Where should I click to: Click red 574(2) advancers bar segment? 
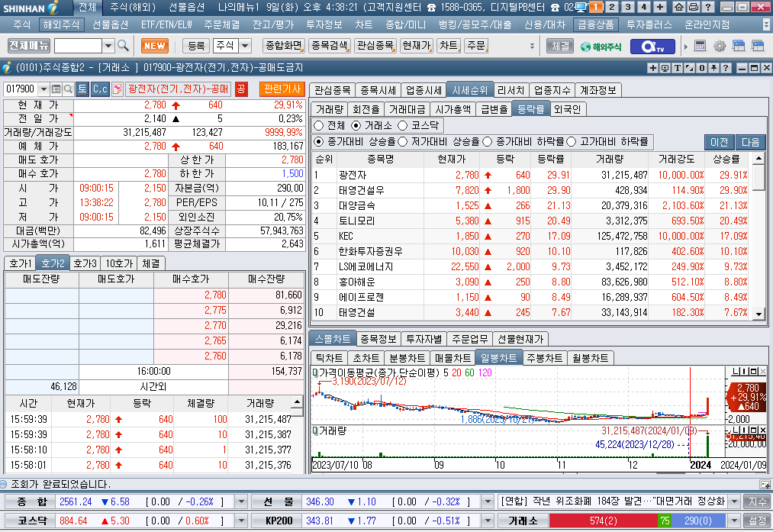pyautogui.click(x=604, y=520)
